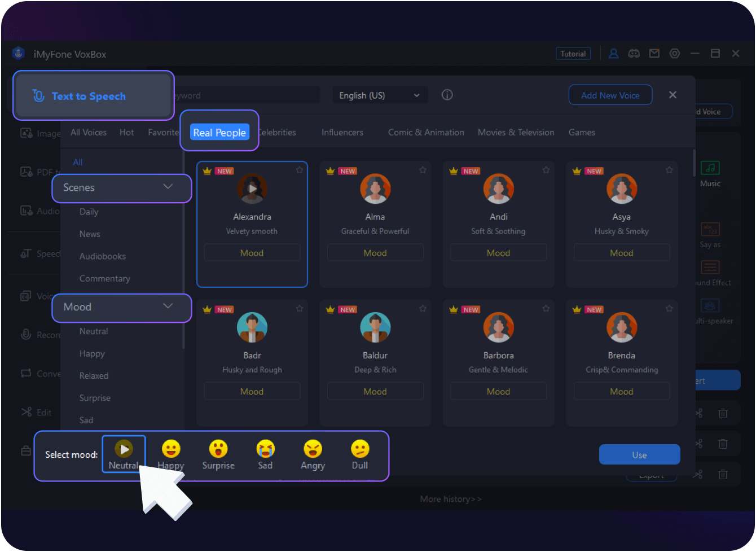
Task: Filter voices by Audiobooks scene
Action: (x=103, y=256)
